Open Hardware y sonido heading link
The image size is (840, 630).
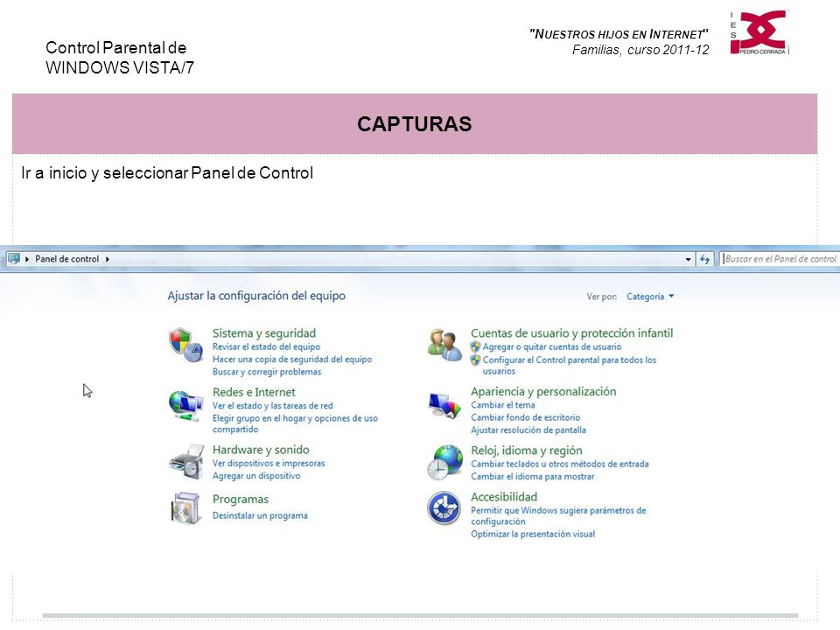(261, 450)
